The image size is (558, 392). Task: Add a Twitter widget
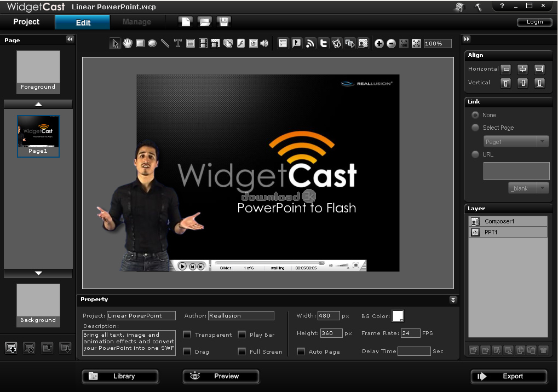(324, 43)
